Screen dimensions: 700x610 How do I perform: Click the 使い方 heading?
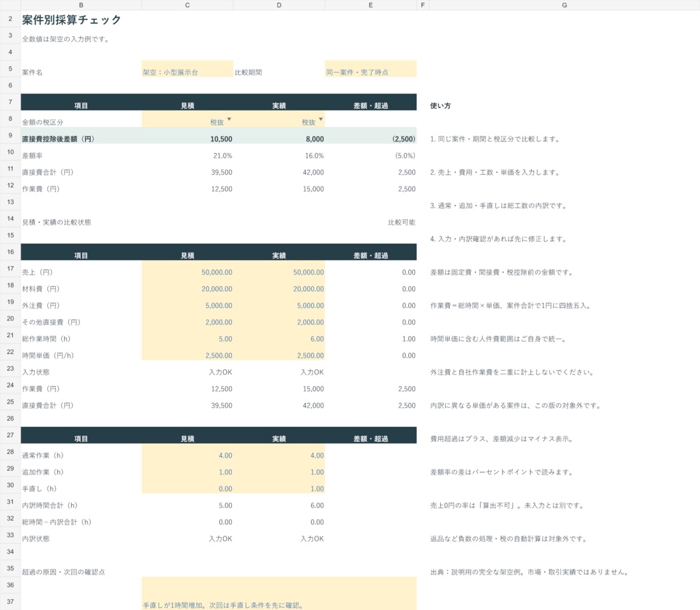(x=440, y=106)
